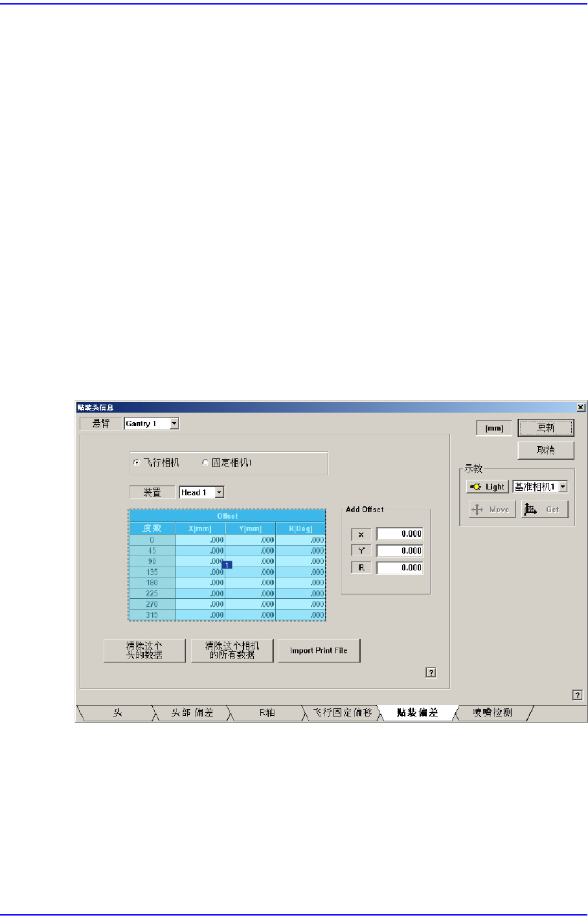Screen dimensions: 588x922
Task: Click the 更新 update button
Action: pyautogui.click(x=546, y=428)
